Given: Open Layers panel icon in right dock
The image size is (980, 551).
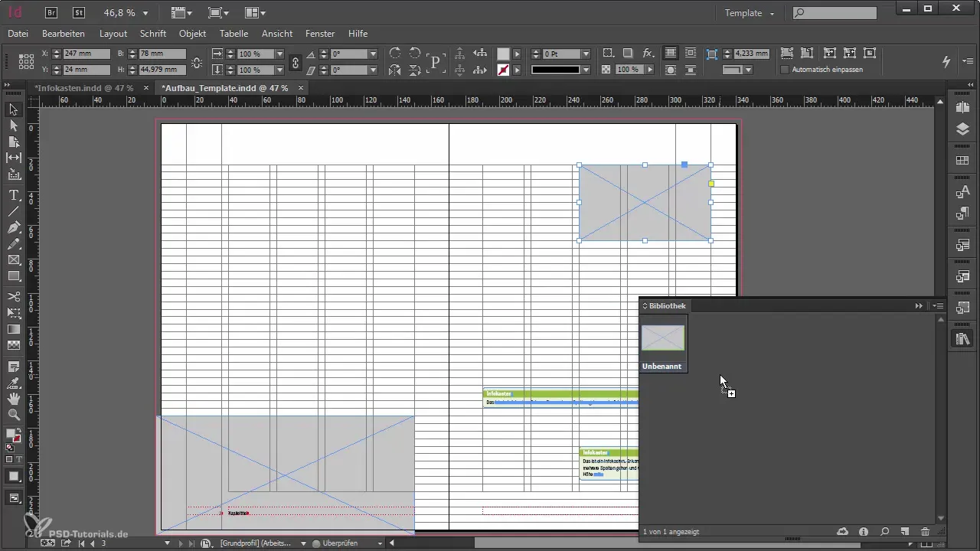Looking at the screenshot, I should tap(963, 129).
